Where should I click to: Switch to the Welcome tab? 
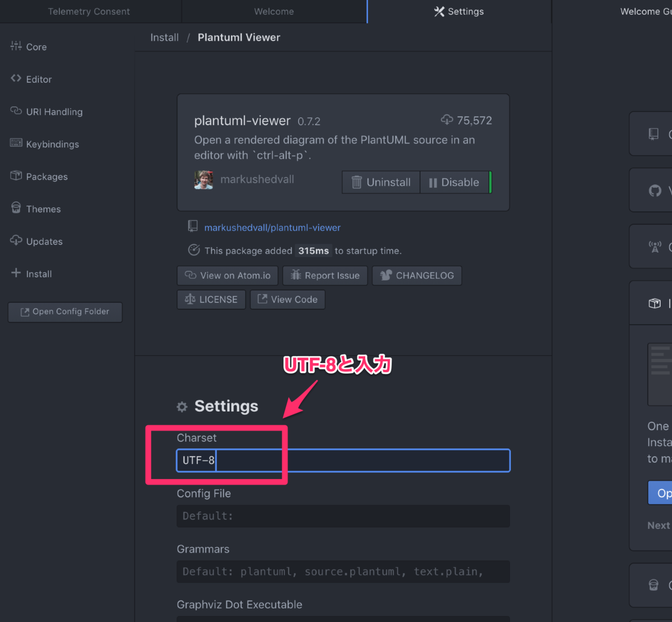[x=274, y=12]
